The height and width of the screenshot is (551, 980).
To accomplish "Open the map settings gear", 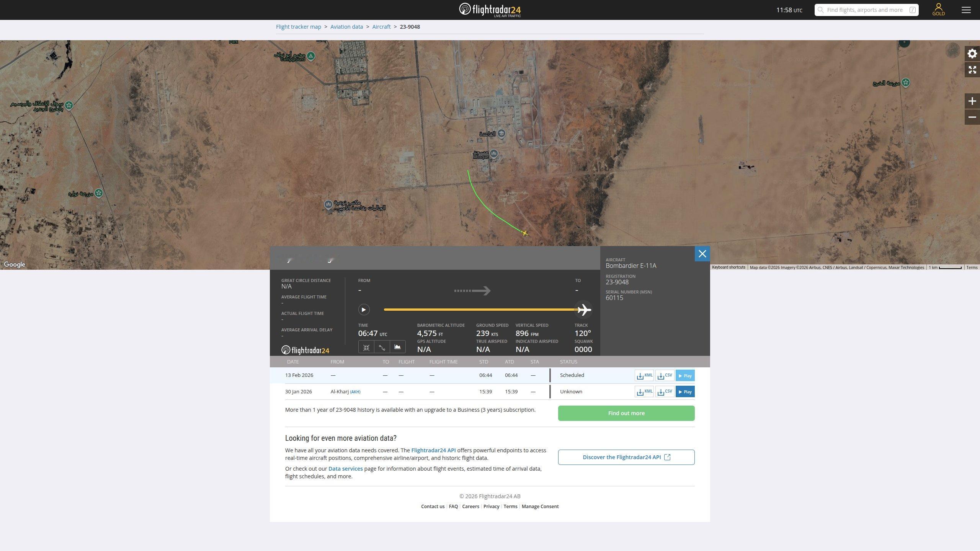I will click(972, 54).
